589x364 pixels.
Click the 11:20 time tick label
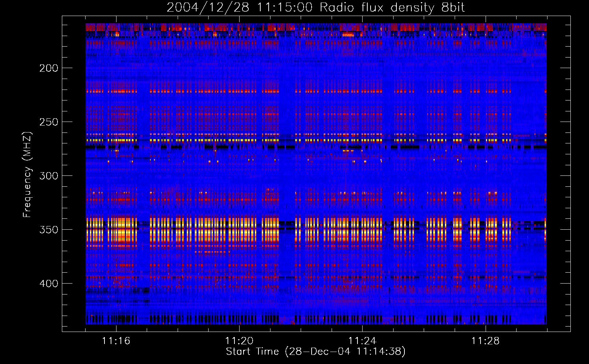pos(239,341)
